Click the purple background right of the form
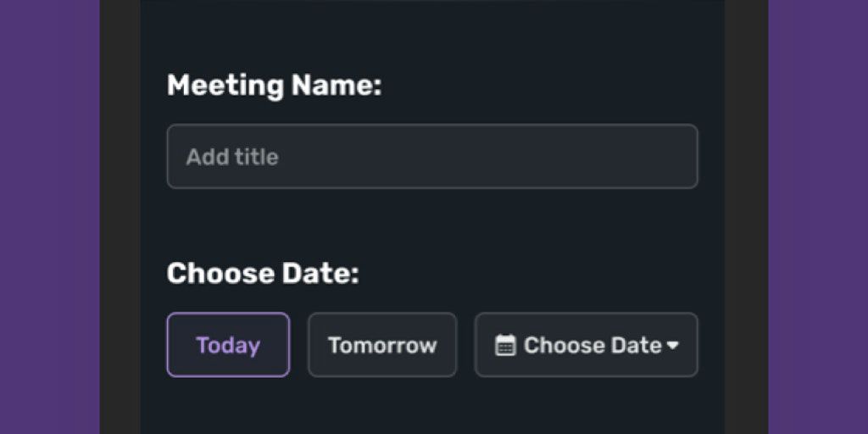This screenshot has height=434, width=868. 818,217
